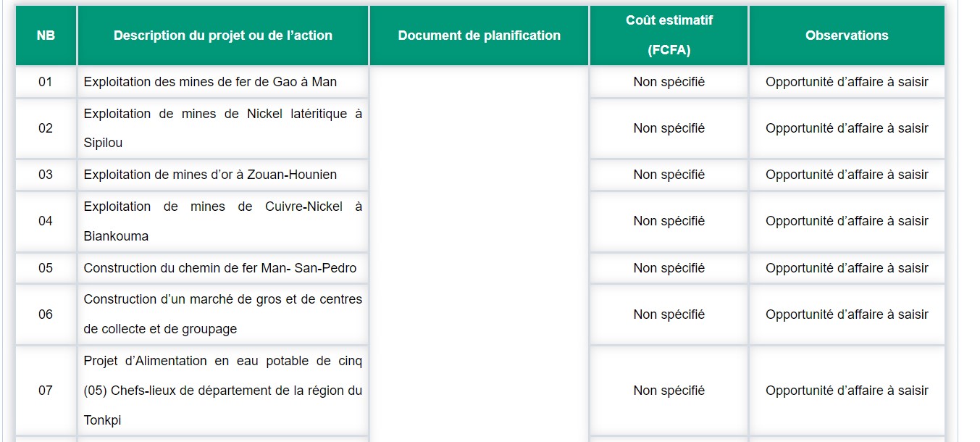This screenshot has width=980, height=442.
Task: Select the chemin de fer Man-San-Pedro entry
Action: 220,268
